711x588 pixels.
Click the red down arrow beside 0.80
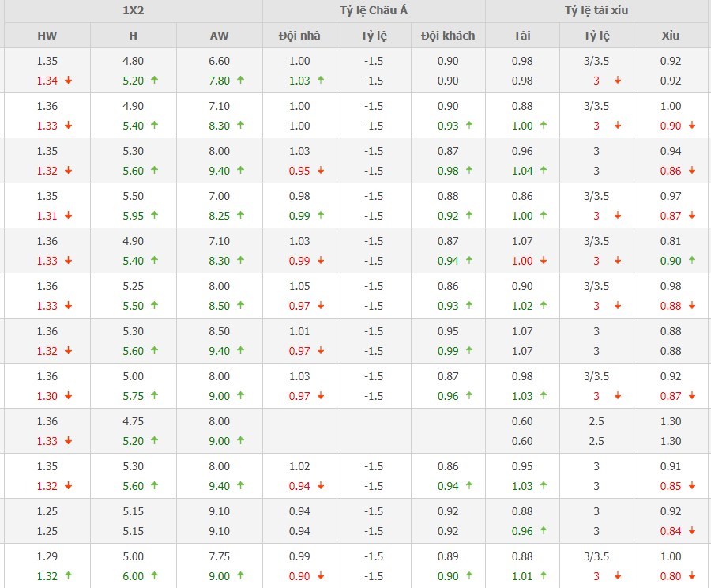coord(692,576)
